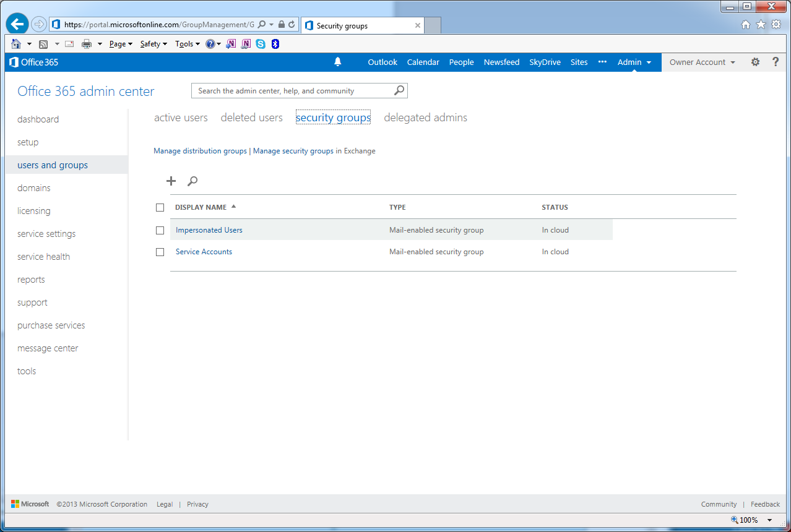
Task: Switch to the active users tab
Action: [x=181, y=118]
